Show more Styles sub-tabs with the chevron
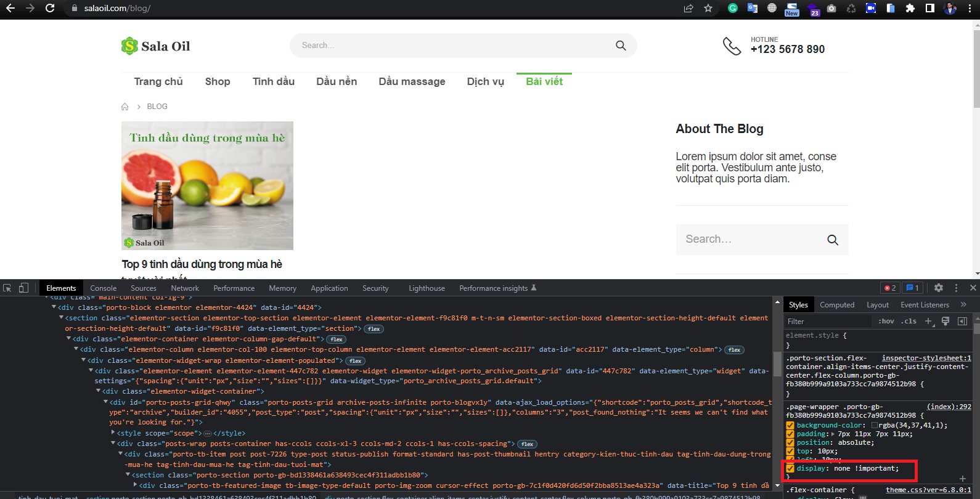The height and width of the screenshot is (499, 980). click(963, 304)
